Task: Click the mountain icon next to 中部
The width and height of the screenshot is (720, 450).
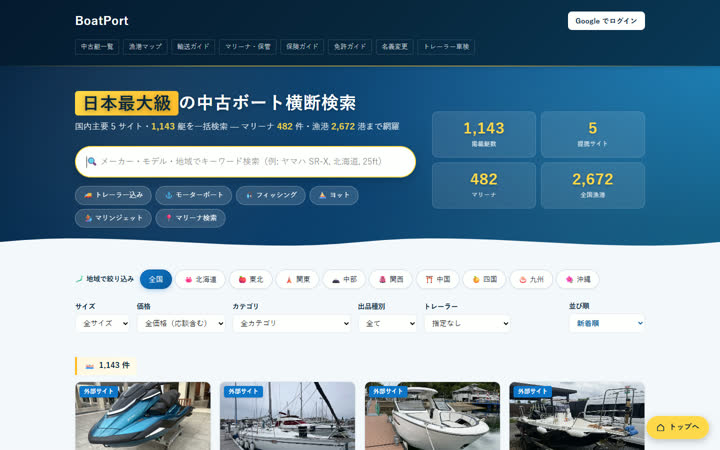Action: (x=336, y=279)
